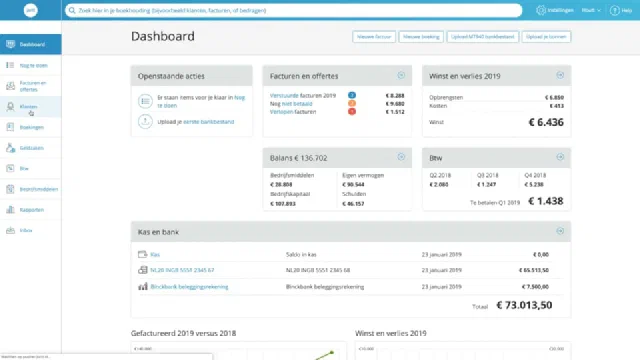Click the round logo in the header
Screen dimensions: 640x360
[x=31, y=10]
